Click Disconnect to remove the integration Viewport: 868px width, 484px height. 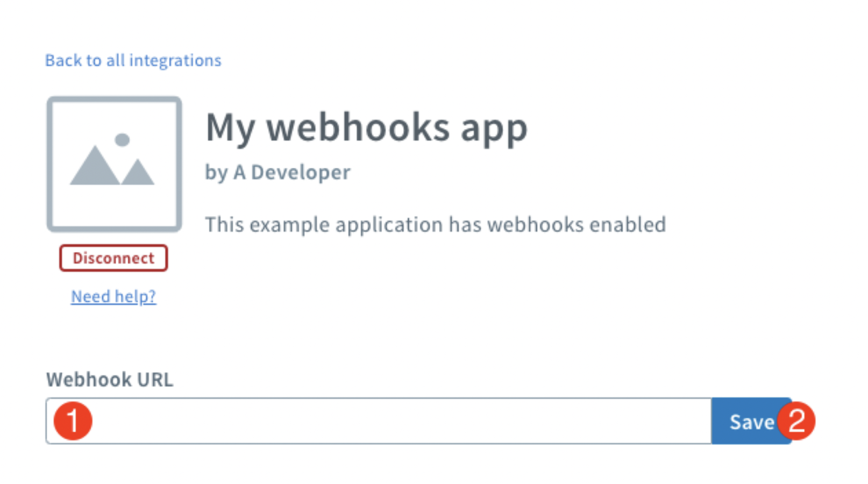coord(113,258)
